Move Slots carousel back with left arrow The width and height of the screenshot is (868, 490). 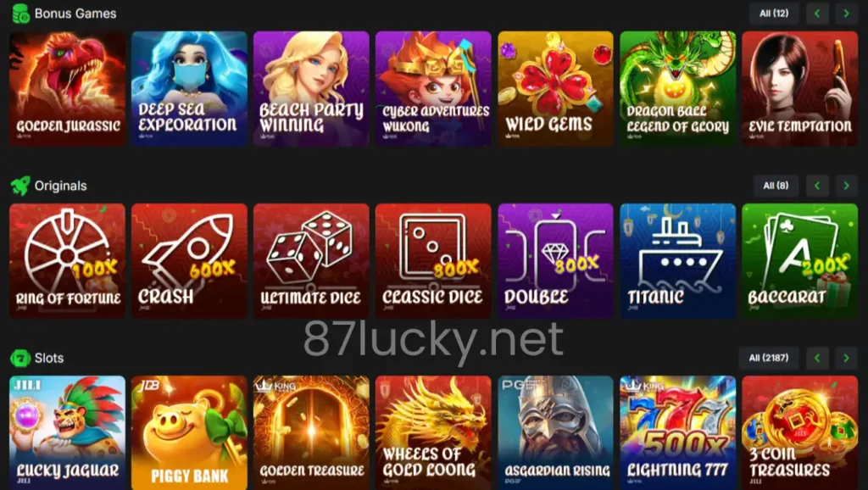click(817, 358)
